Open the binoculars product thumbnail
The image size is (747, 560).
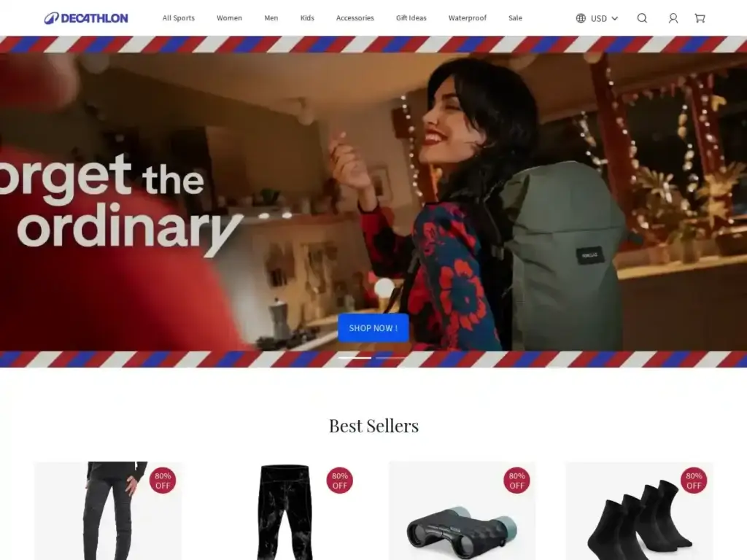(462, 510)
